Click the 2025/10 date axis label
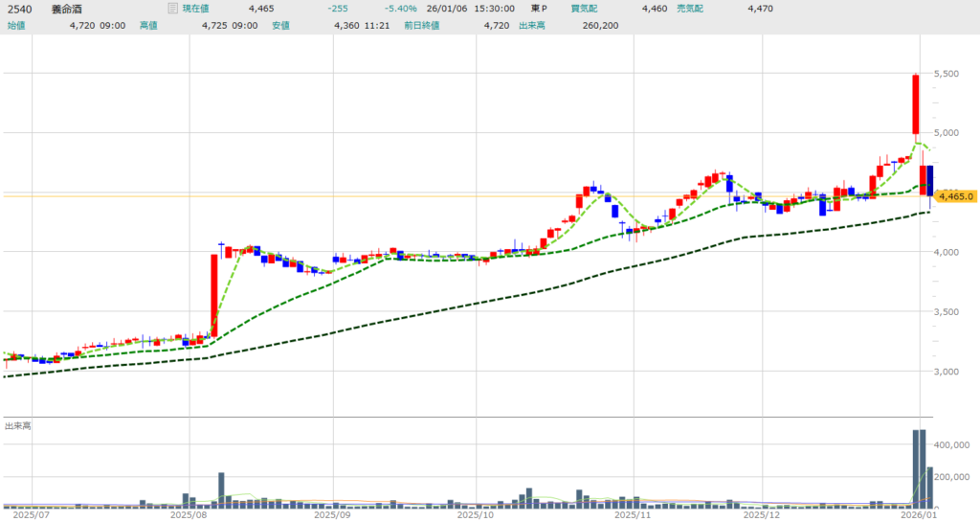980x522 pixels. 475,514
